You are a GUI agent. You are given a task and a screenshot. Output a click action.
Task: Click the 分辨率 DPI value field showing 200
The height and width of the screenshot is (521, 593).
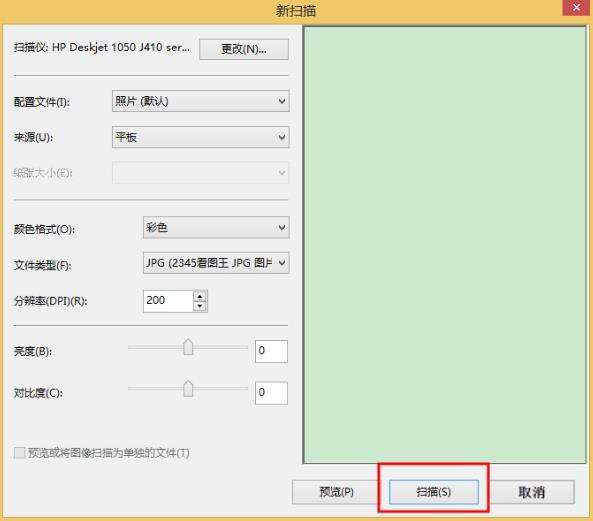(x=168, y=301)
